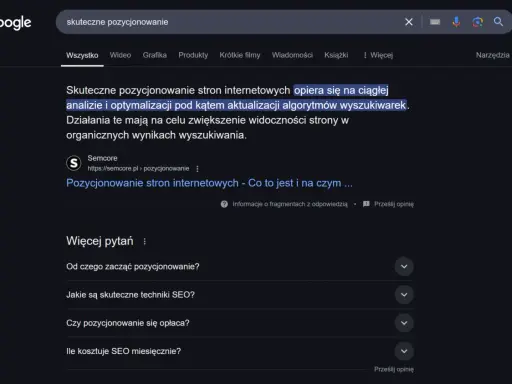This screenshot has height=384, width=512.
Task: Click feedback flag icon near snippet
Action: click(366, 204)
